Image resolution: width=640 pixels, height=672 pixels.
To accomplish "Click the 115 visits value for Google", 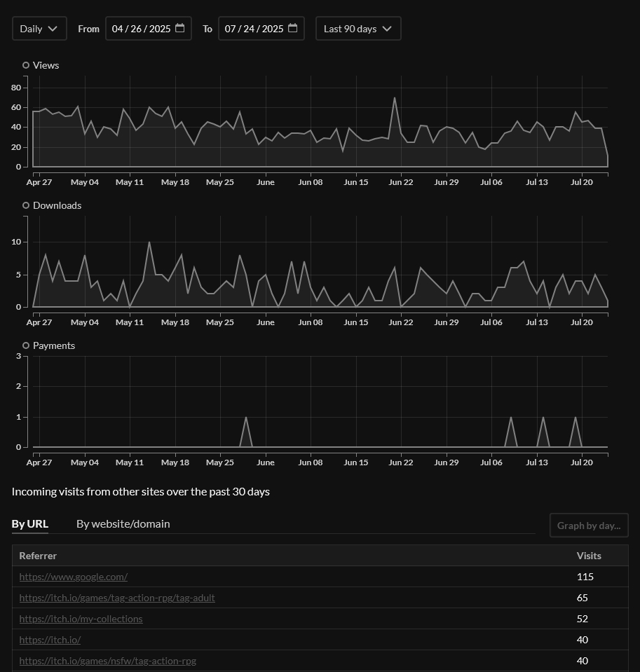I will click(x=585, y=577).
